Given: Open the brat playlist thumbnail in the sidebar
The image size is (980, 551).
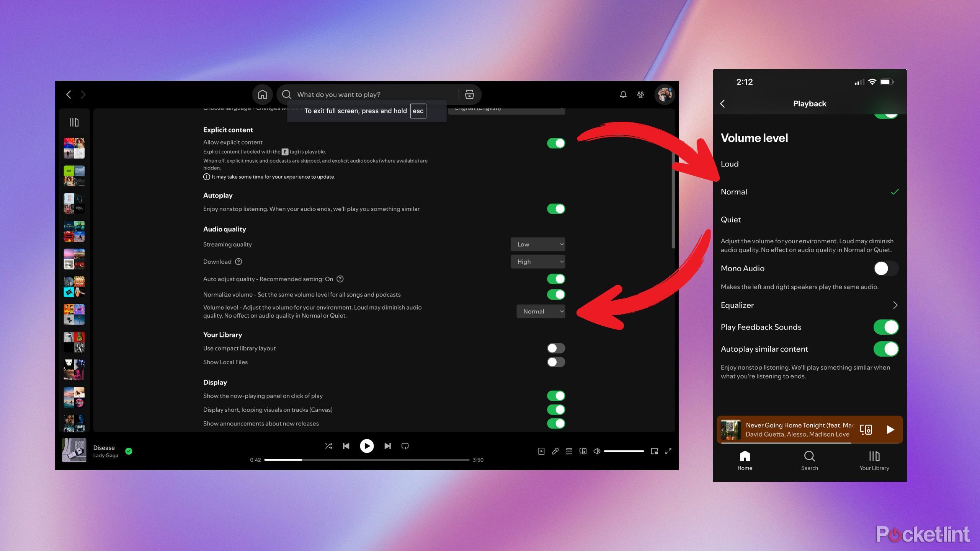Looking at the screenshot, I should [x=74, y=176].
